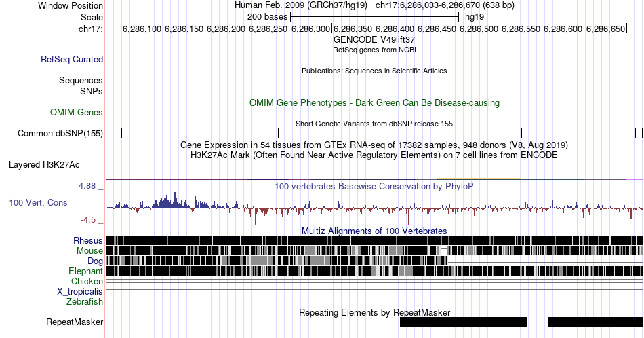Click the X_tropicalis species label

80,291
